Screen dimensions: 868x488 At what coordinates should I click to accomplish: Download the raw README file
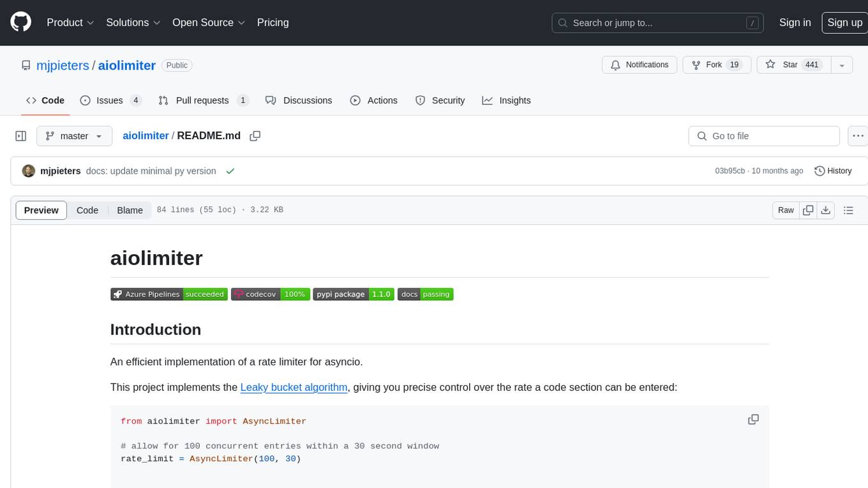tap(825, 210)
